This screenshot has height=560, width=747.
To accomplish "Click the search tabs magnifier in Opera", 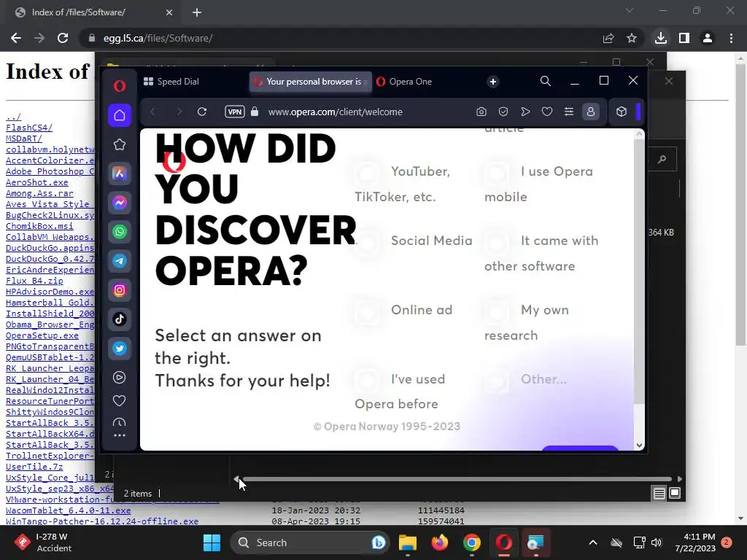I will tap(546, 82).
